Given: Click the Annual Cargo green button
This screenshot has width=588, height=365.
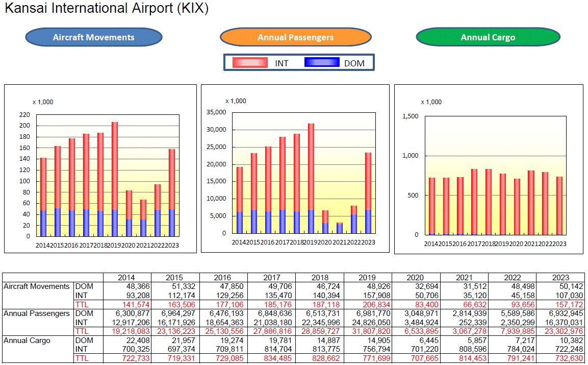Looking at the screenshot, I should 488,37.
